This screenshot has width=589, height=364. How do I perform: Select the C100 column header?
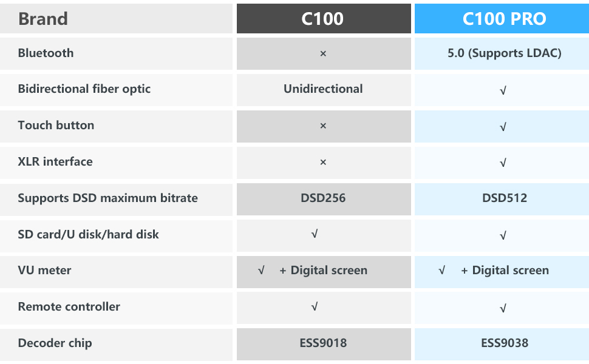(323, 19)
